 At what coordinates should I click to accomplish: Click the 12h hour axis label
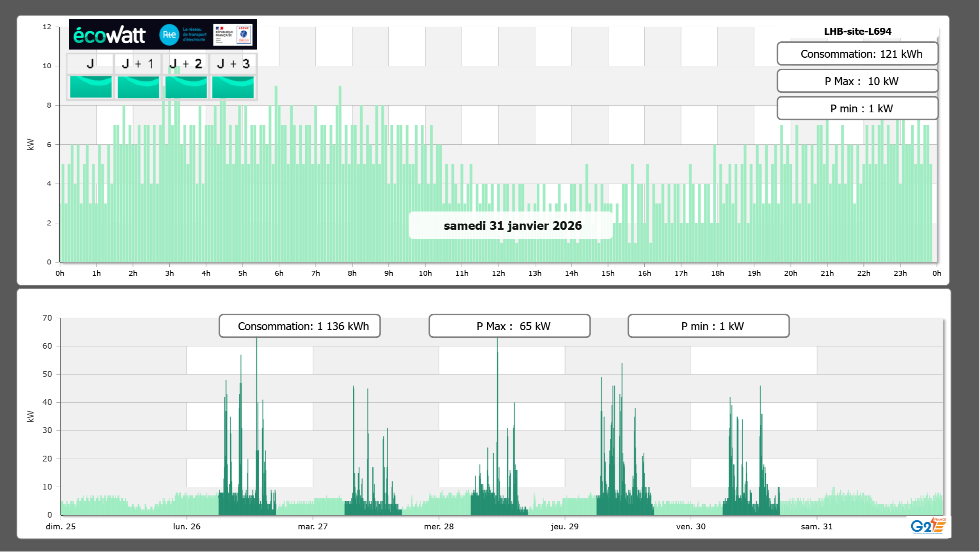[x=498, y=273]
